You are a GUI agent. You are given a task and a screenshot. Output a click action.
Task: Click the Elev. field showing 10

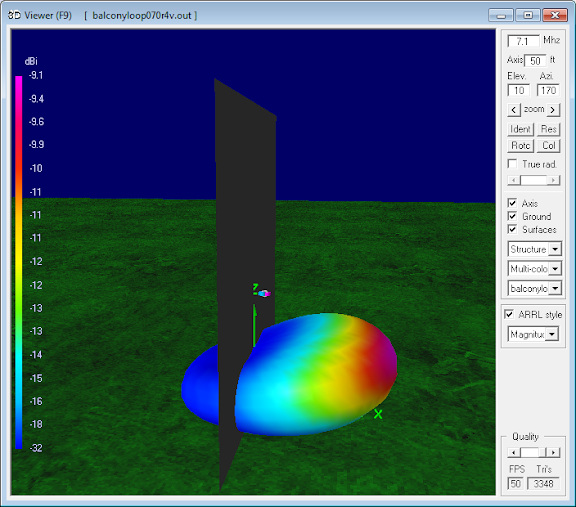pos(519,90)
